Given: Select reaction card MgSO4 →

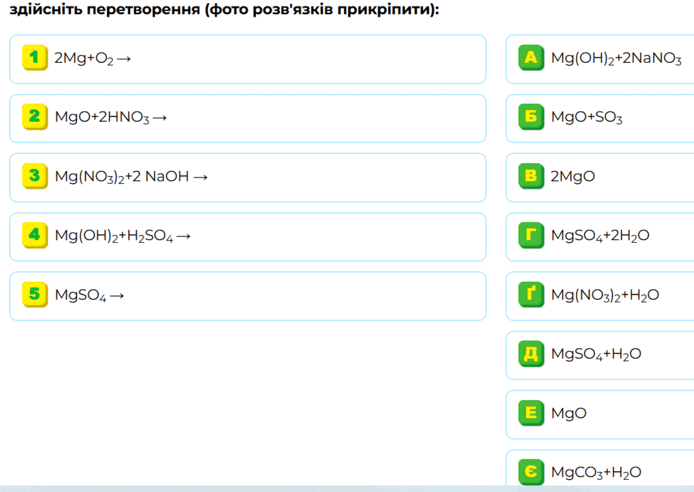Looking at the screenshot, I should [248, 296].
